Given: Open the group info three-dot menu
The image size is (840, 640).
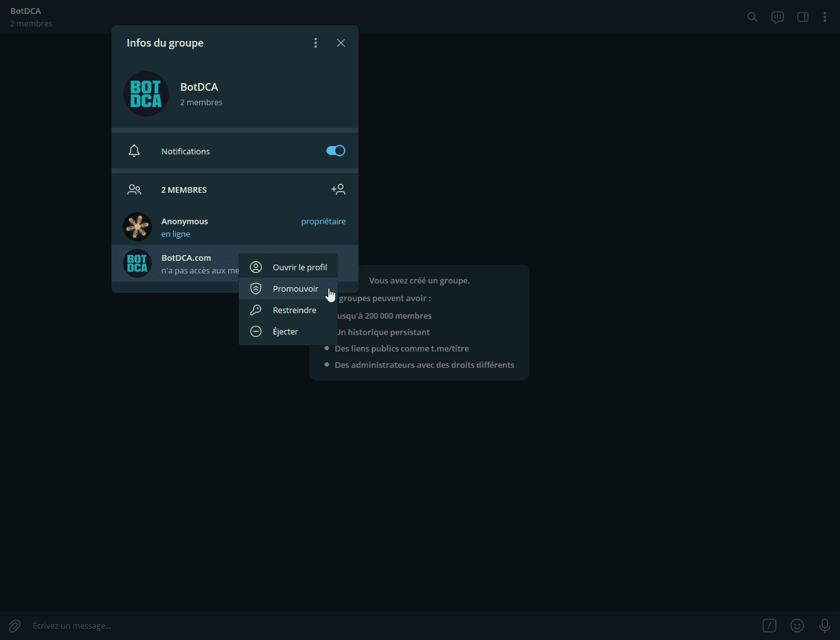Looking at the screenshot, I should tap(316, 43).
